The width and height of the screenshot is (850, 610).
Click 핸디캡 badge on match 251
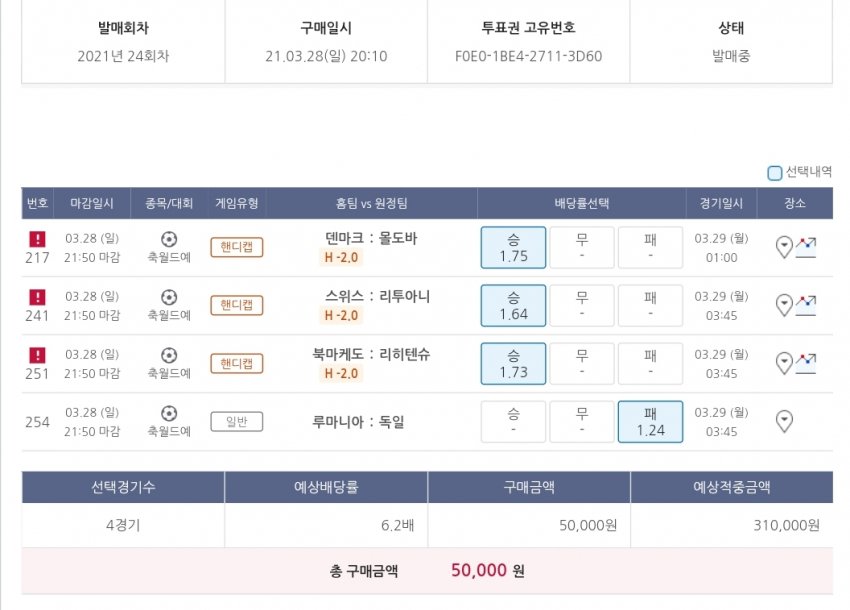(236, 364)
